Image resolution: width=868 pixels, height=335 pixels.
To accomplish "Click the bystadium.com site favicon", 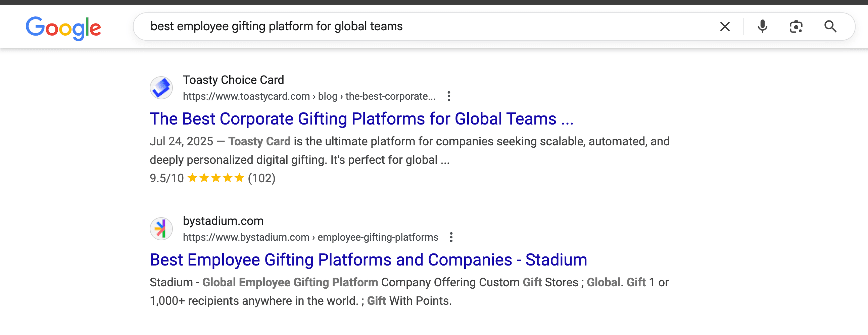I will 161,229.
